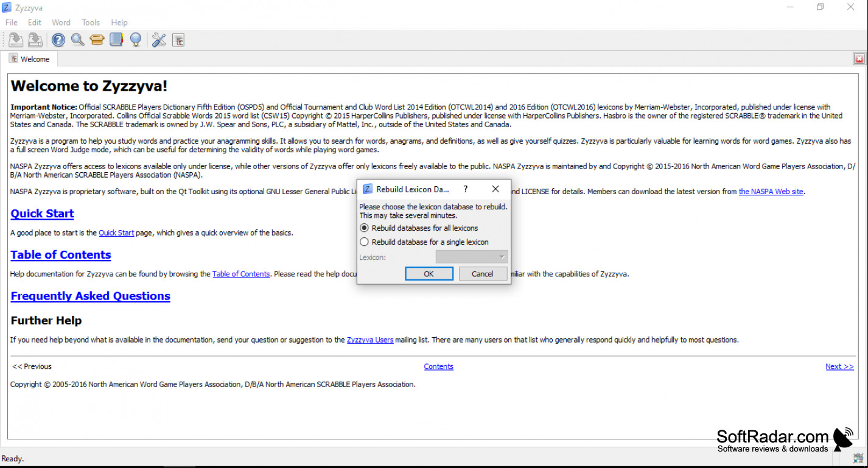Viewport: 868px width, 468px height.
Task: Open the Word menu
Action: 61,23
